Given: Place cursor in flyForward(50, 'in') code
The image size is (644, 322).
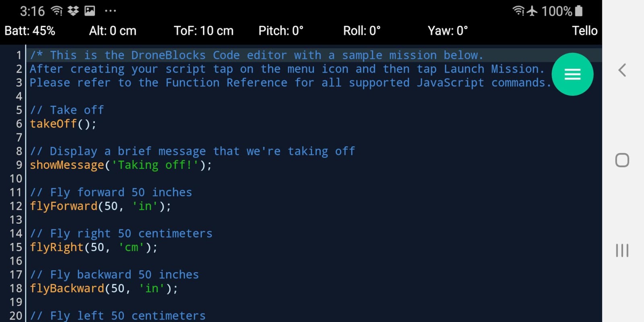Looking at the screenshot, I should pos(101,206).
